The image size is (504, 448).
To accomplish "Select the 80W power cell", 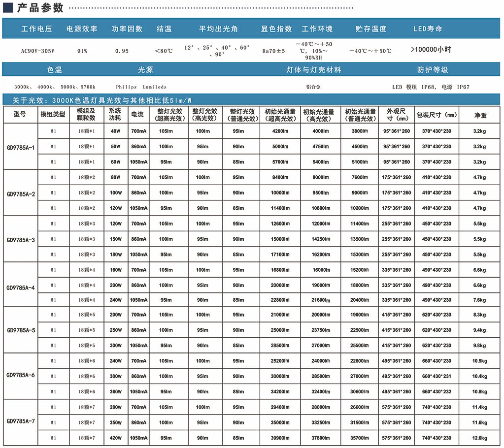I will tap(115, 177).
